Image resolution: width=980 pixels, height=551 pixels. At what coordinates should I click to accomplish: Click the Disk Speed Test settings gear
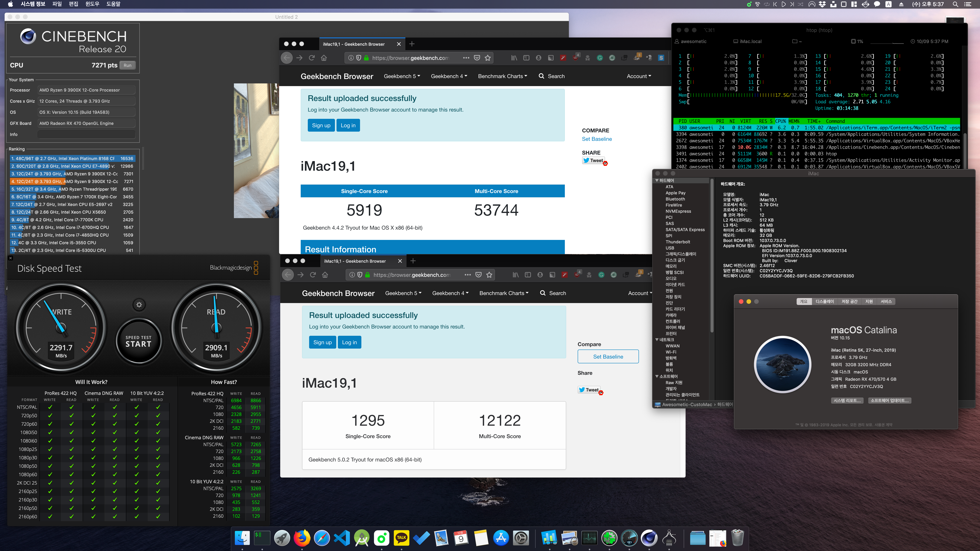pos(139,305)
